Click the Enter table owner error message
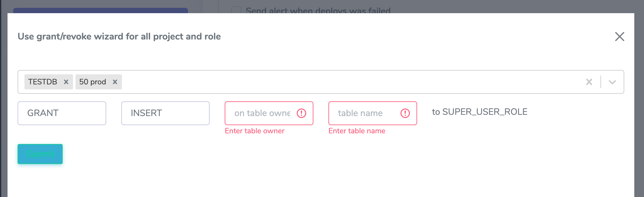644x197 pixels. coord(254,131)
